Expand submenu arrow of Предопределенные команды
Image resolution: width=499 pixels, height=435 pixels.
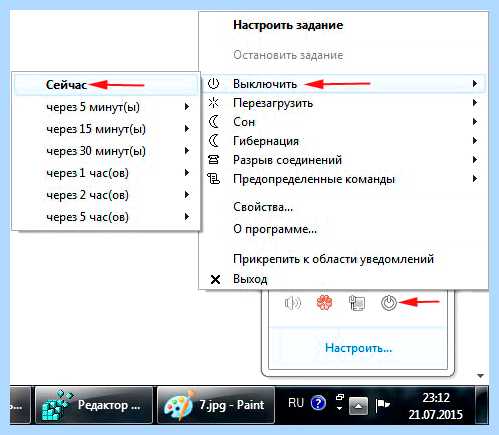pos(475,178)
